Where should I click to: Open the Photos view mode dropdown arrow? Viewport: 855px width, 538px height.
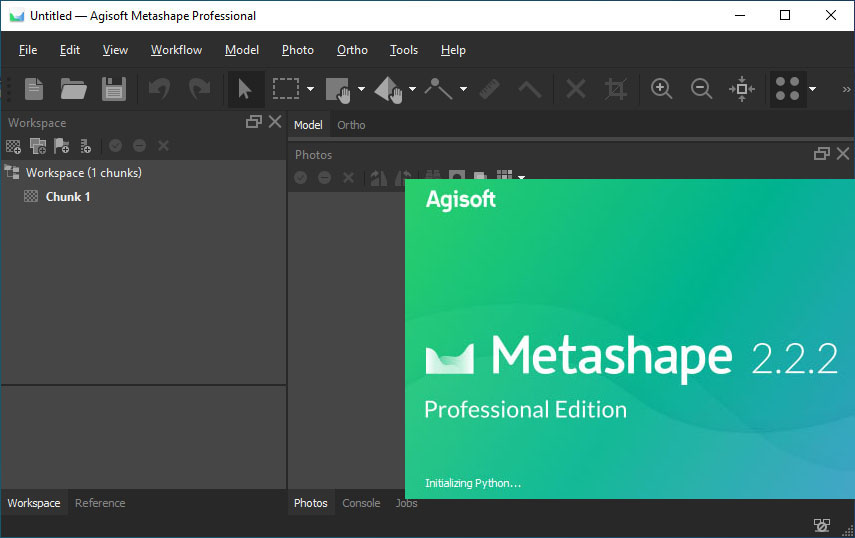click(521, 177)
